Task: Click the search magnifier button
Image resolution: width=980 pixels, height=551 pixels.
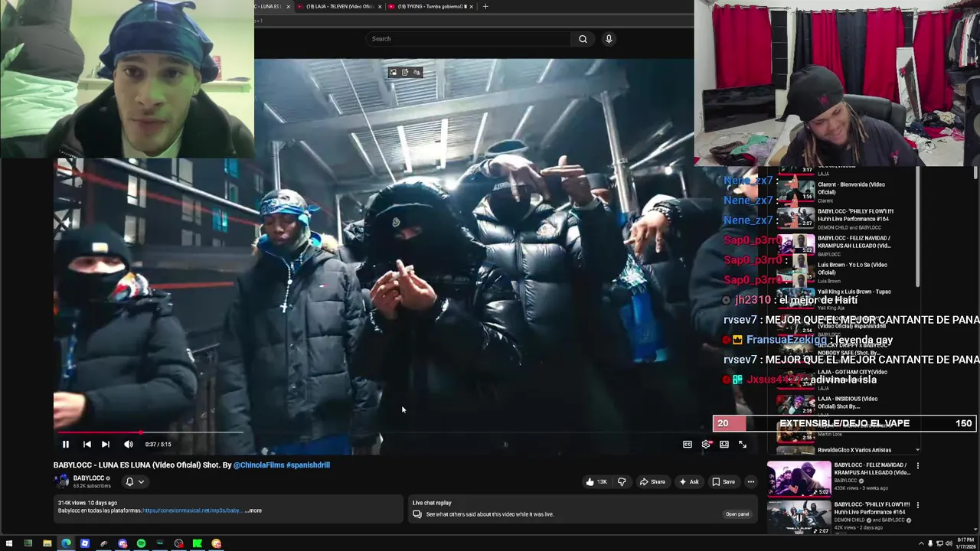Action: (583, 38)
